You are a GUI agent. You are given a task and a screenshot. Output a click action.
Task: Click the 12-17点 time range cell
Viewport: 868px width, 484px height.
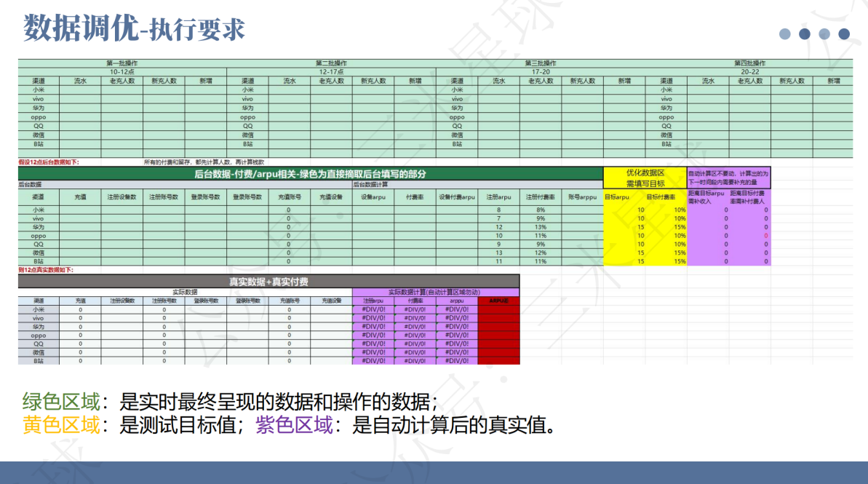tap(331, 72)
